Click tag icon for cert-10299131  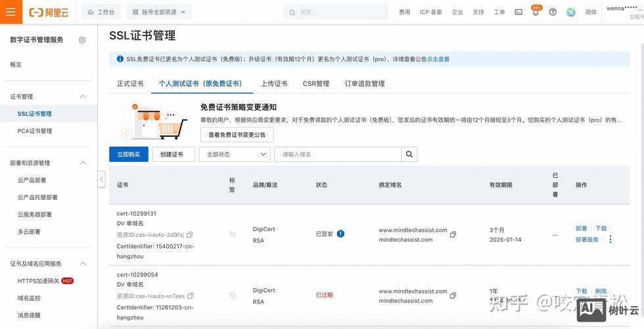[x=233, y=234]
